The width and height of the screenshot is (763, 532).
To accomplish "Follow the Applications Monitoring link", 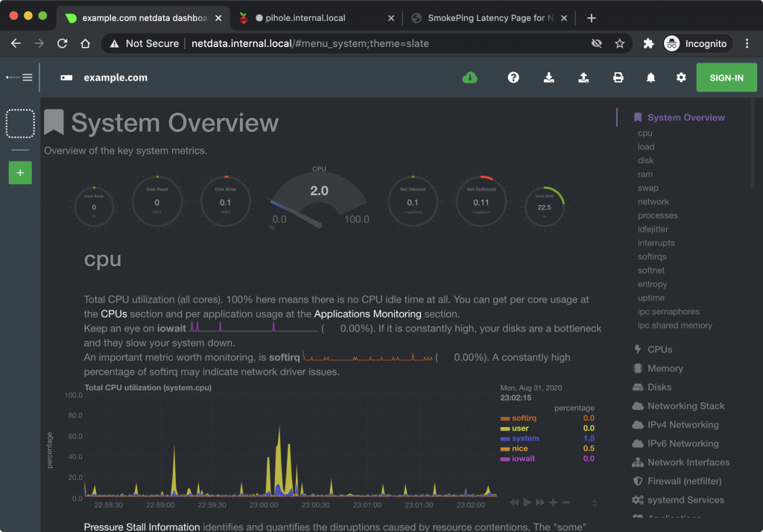I will 367,314.
